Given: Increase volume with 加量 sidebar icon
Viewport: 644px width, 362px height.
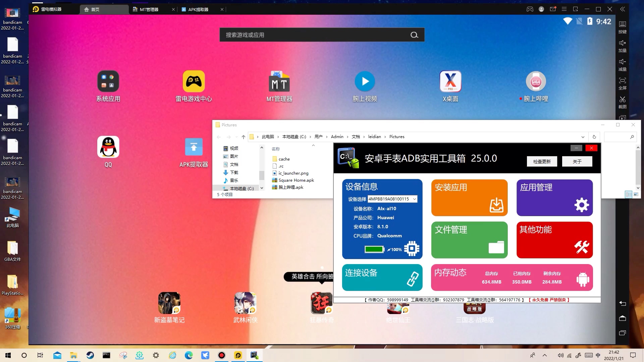Looking at the screenshot, I should click(623, 43).
